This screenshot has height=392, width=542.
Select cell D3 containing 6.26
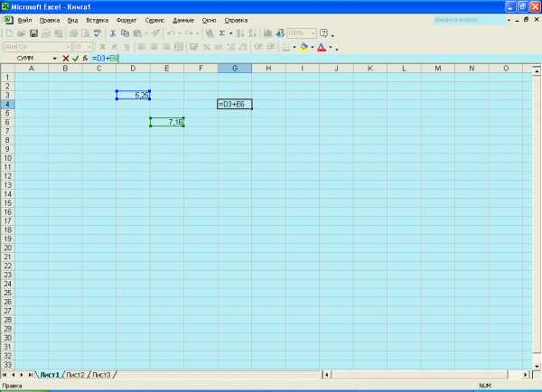click(x=133, y=95)
